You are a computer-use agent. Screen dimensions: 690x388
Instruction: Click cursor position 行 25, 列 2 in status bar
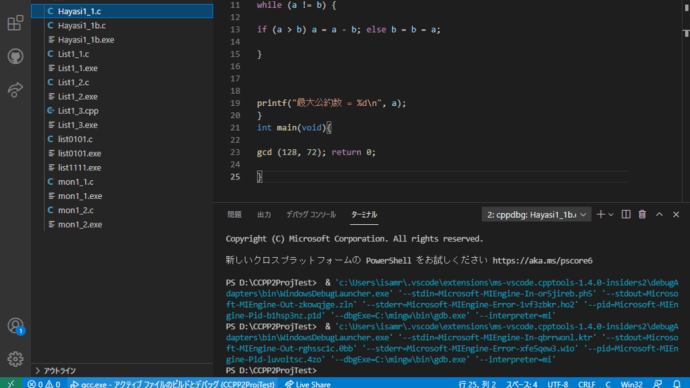tap(477, 384)
